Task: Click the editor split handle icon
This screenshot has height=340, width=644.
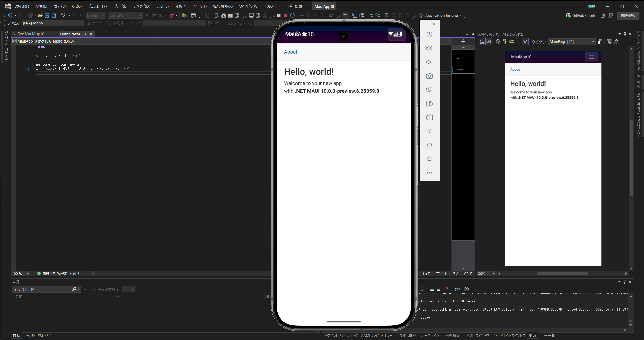Action: point(463,41)
